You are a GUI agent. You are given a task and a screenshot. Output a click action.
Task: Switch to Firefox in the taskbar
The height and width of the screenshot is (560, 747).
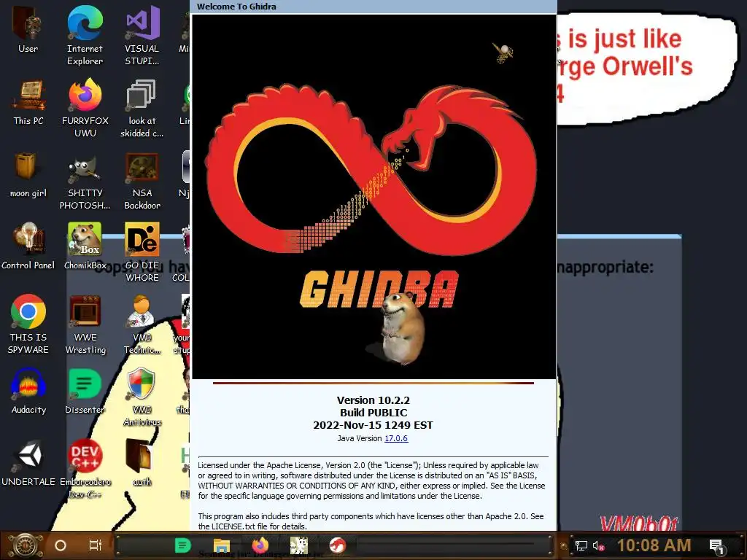pyautogui.click(x=260, y=545)
